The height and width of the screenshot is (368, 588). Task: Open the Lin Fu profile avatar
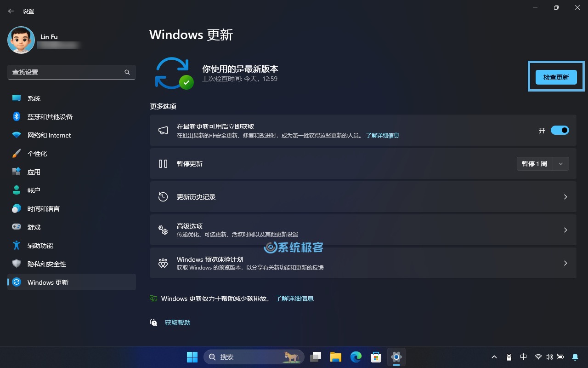pos(21,40)
